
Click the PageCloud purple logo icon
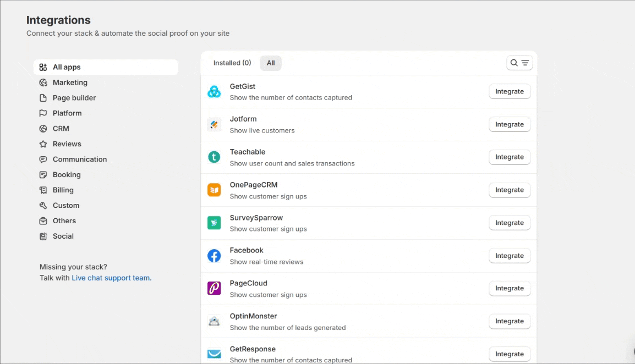pyautogui.click(x=214, y=288)
